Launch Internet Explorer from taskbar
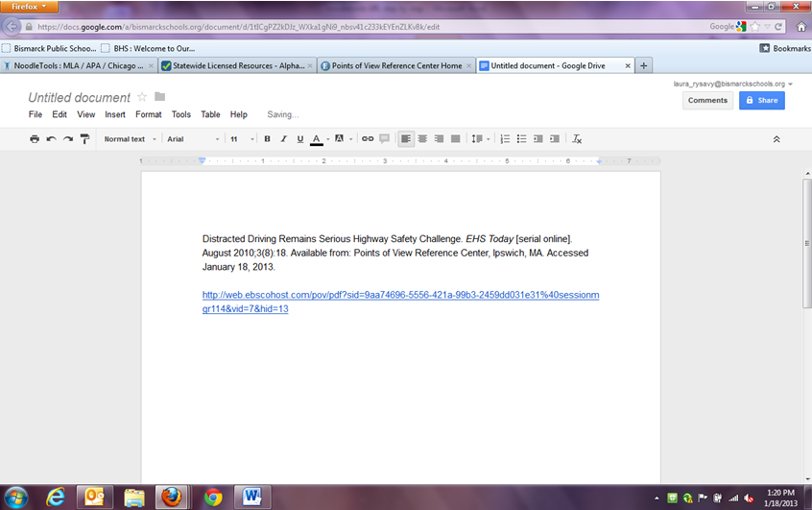The image size is (812, 510). tap(55, 498)
